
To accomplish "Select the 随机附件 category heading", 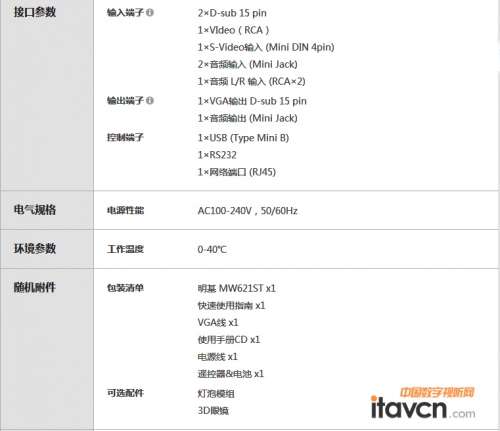I will 35,287.
